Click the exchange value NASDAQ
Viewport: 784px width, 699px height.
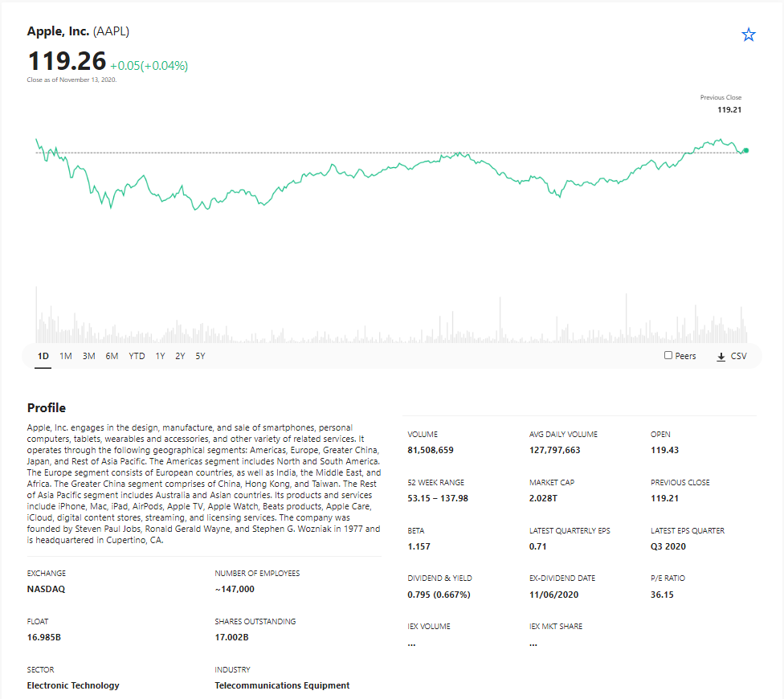pyautogui.click(x=46, y=589)
